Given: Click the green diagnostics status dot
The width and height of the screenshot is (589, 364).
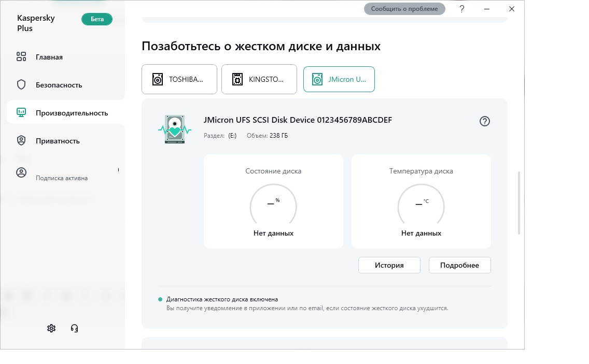Looking at the screenshot, I should pyautogui.click(x=160, y=299).
